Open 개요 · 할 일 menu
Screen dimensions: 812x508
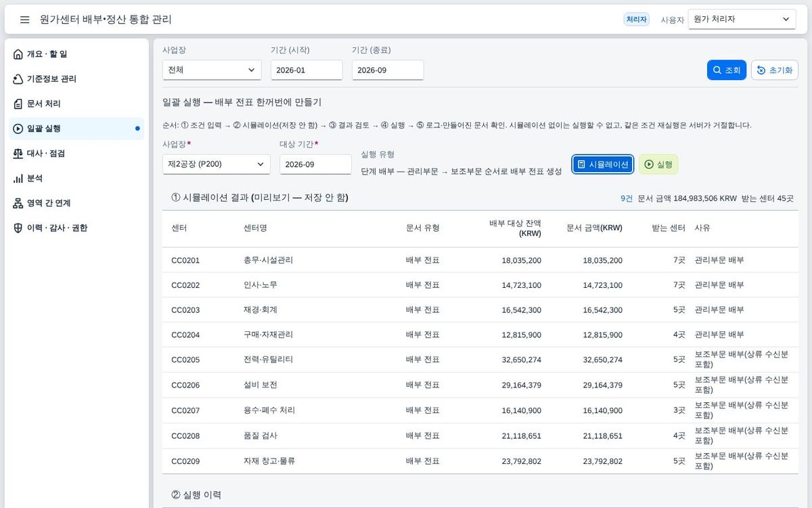click(x=76, y=54)
